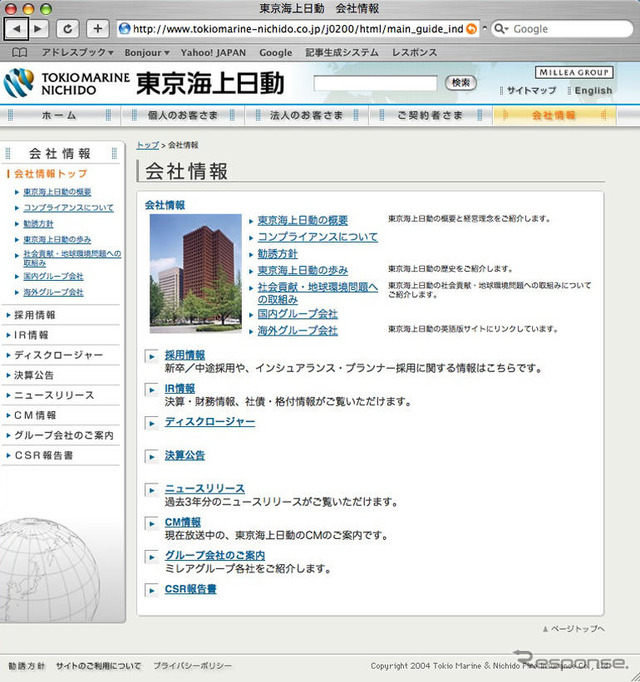This screenshot has height=682, width=640.
Task: Click the arrow icon beside CM情報 in main content
Action: [151, 524]
